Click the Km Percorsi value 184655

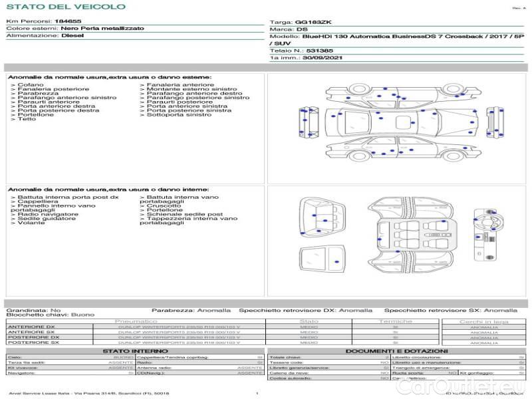coord(68,22)
